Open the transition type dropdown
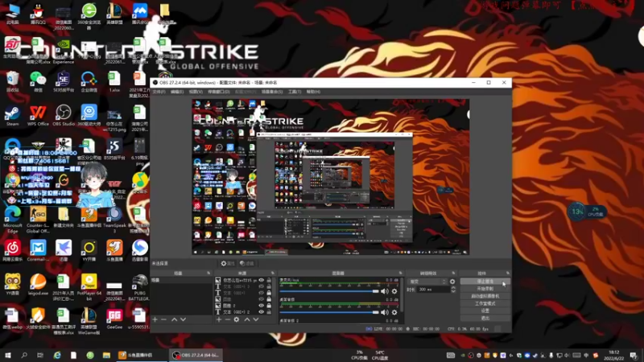 (427, 282)
